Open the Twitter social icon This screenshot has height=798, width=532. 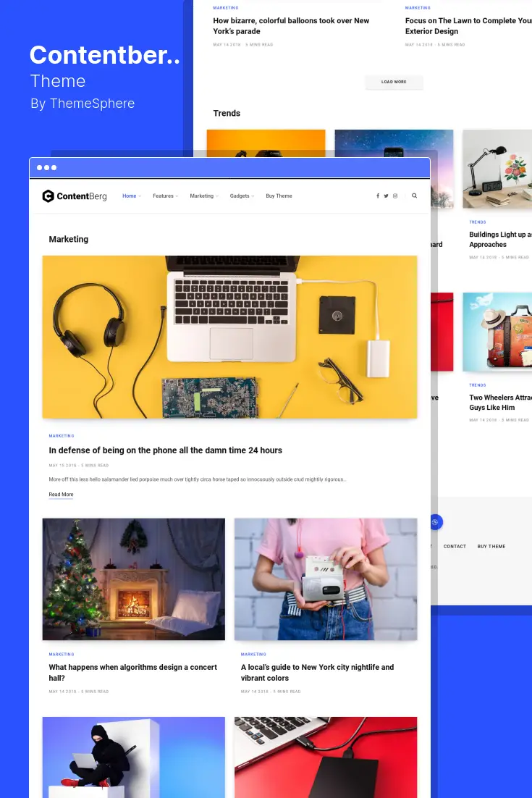tap(386, 196)
